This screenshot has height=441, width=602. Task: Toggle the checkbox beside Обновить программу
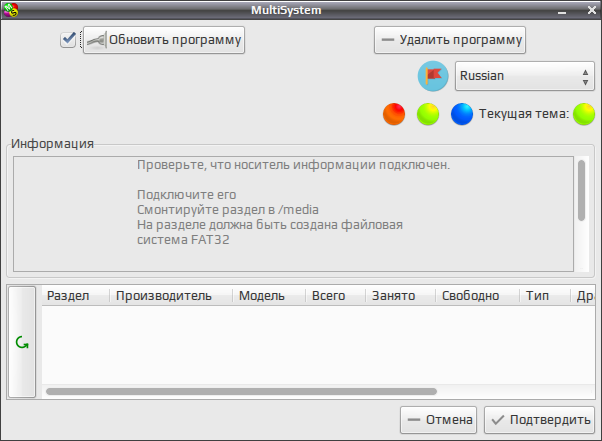68,40
